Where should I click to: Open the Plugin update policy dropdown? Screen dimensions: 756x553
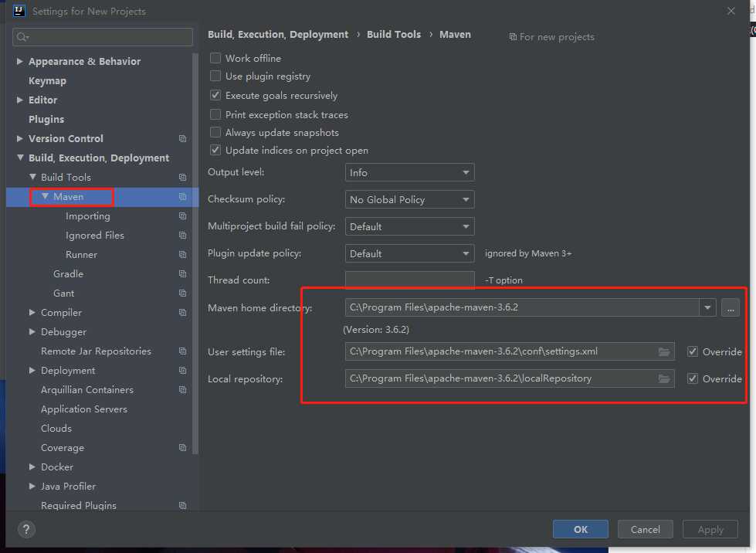[409, 253]
